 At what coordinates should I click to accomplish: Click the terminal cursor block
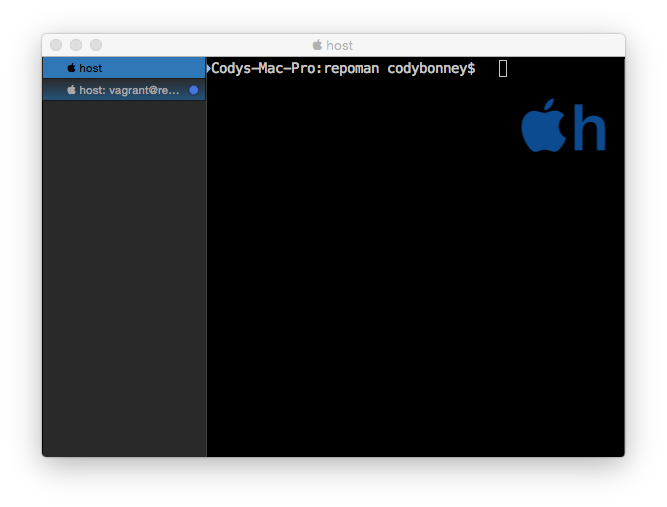pyautogui.click(x=503, y=68)
